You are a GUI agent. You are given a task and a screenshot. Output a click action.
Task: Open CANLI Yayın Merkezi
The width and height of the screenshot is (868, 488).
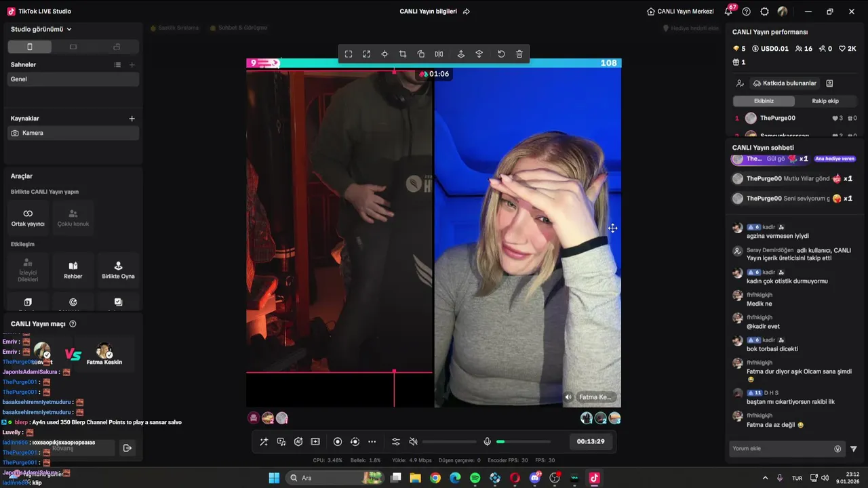click(680, 12)
